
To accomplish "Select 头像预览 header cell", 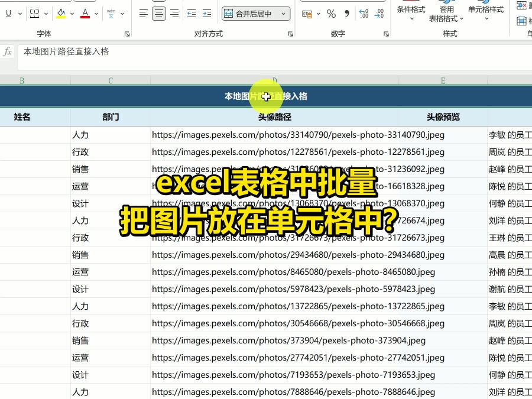I will point(443,117).
